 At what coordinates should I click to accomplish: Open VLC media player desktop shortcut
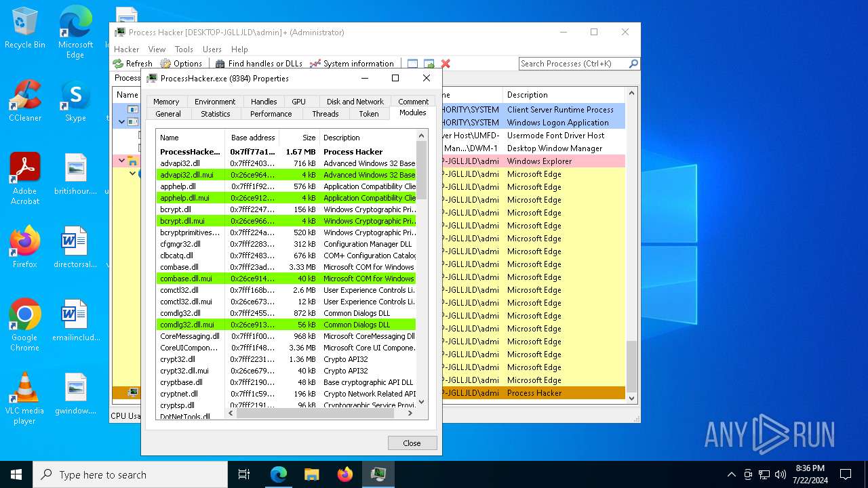point(25,399)
